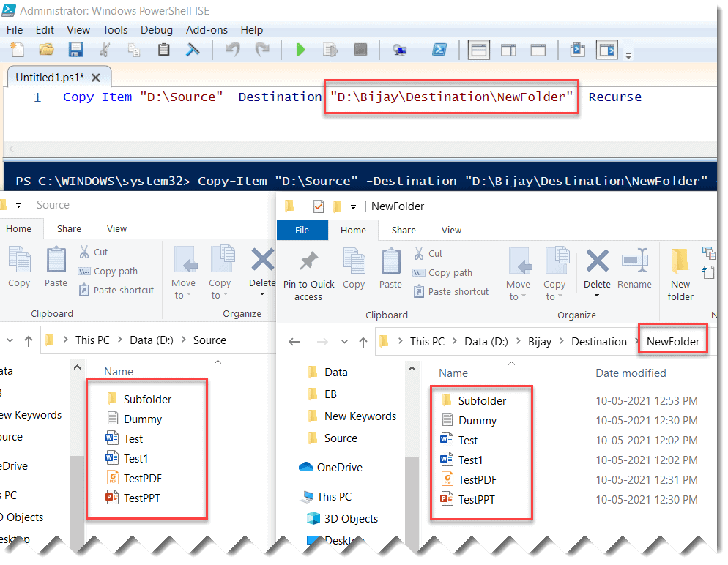728x565 pixels.
Task: Toggle Show Script Pane Top layout
Action: coord(479,50)
